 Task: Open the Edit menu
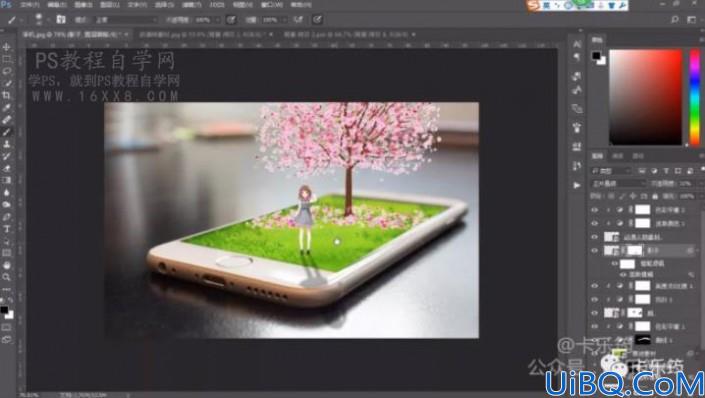tap(57, 5)
